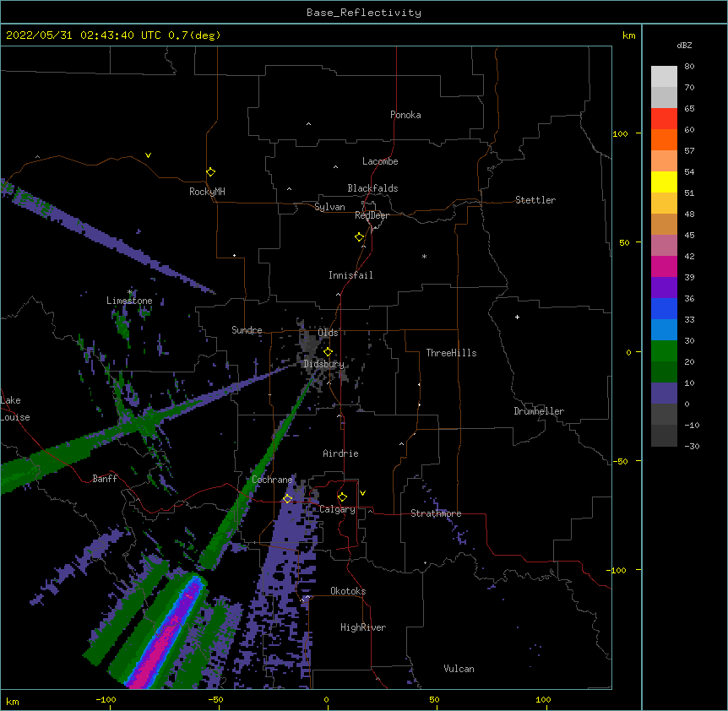The width and height of the screenshot is (728, 711).
Task: Click the asterisk marker east of Innisfail
Action: (x=424, y=257)
